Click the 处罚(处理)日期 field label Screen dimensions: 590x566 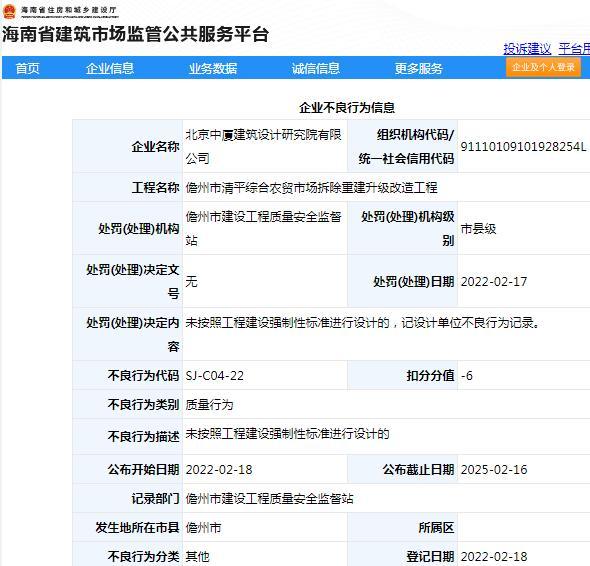click(414, 281)
